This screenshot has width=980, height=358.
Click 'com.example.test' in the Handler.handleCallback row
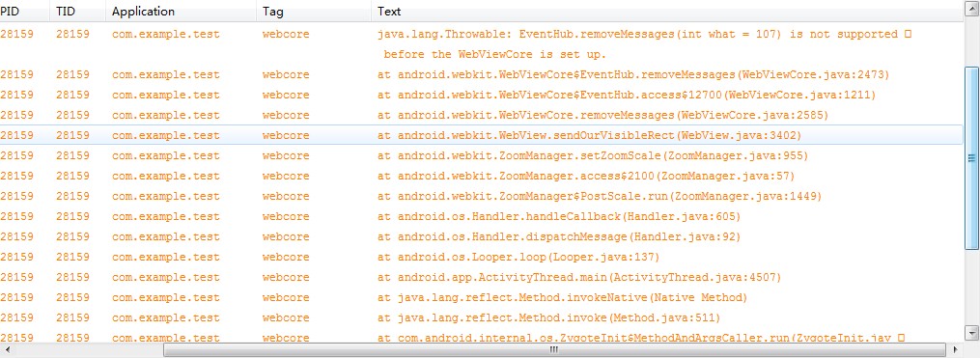(x=166, y=217)
